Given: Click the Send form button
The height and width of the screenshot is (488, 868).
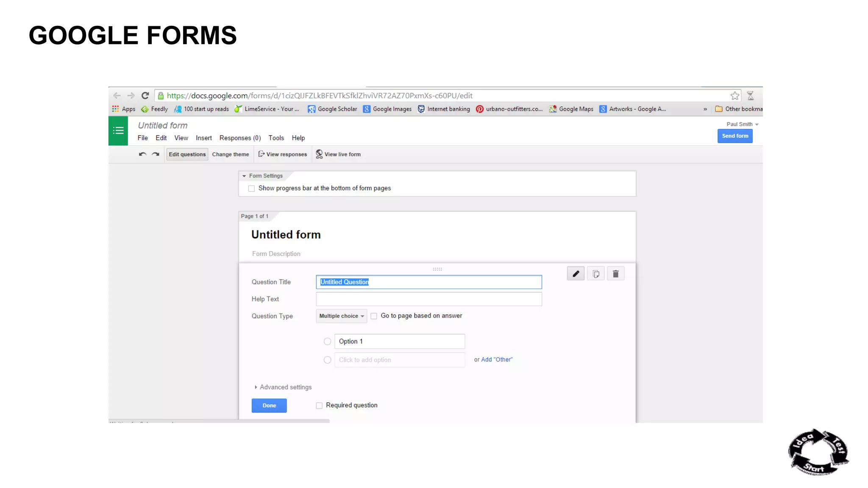Looking at the screenshot, I should 735,136.
